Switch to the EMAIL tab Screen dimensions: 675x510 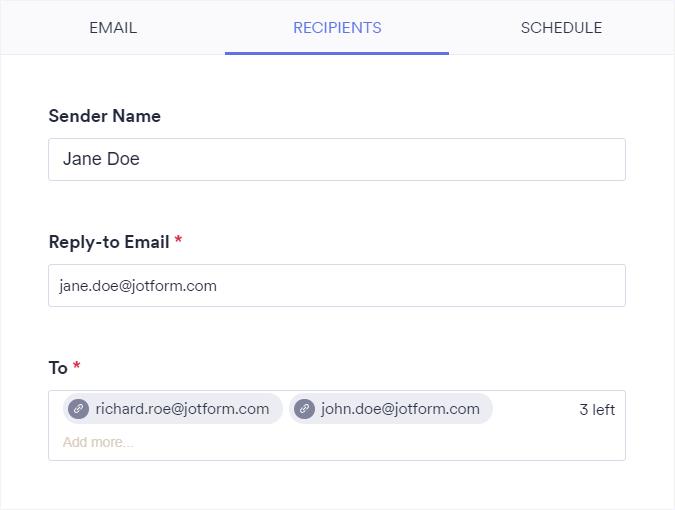[113, 28]
